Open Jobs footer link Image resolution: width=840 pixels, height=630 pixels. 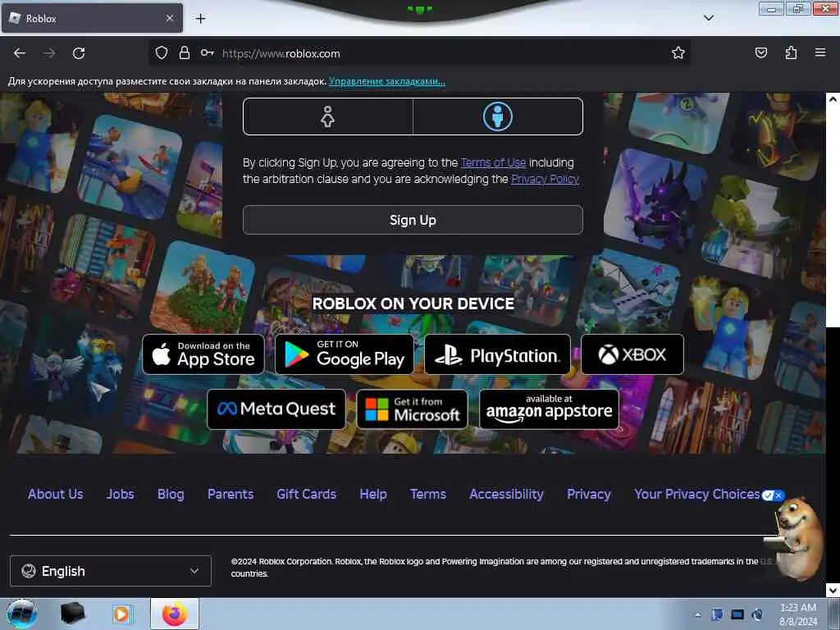120,494
